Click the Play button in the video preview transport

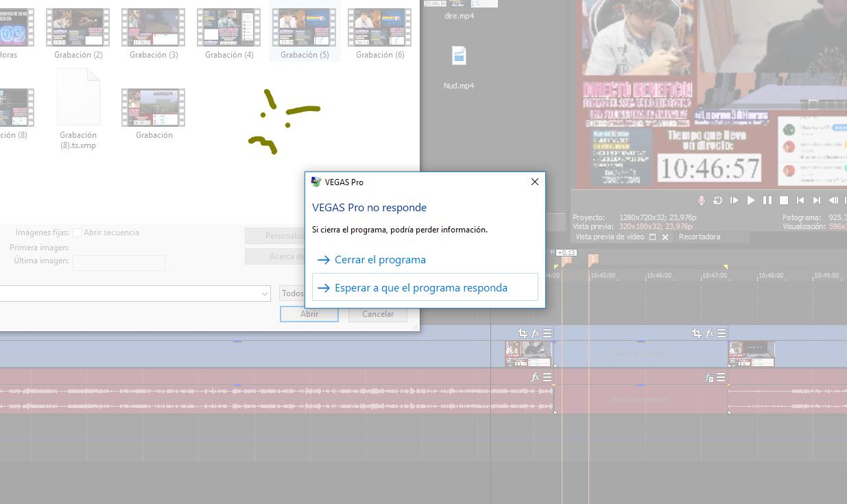pos(750,200)
